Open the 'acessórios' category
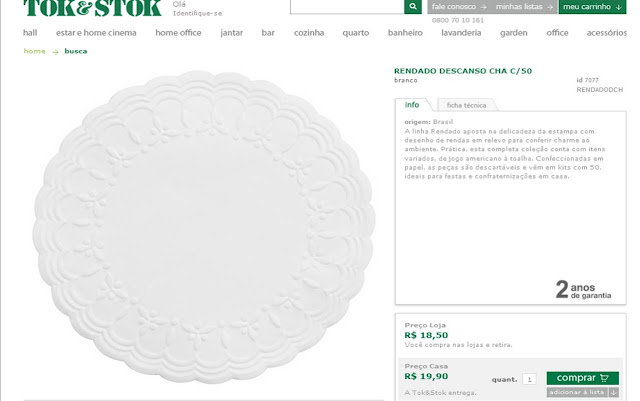Image resolution: width=640 pixels, height=401 pixels. coord(607,33)
